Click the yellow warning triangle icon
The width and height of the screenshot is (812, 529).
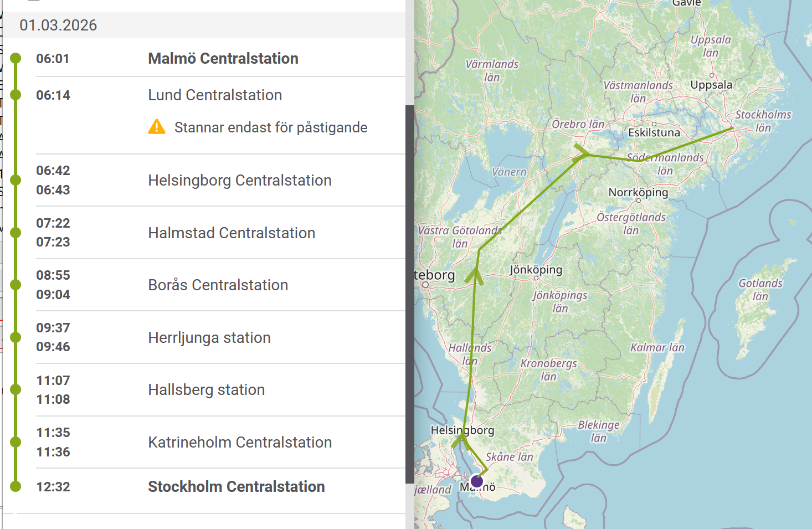[157, 127]
